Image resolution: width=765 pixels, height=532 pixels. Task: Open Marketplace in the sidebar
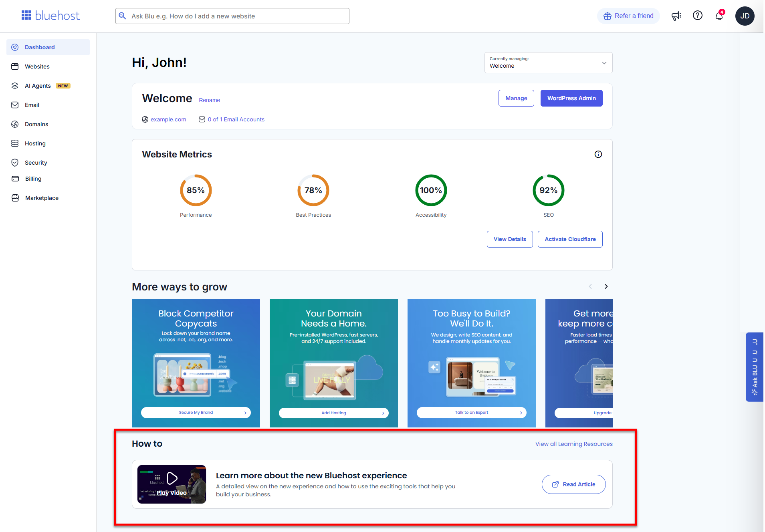point(48,198)
